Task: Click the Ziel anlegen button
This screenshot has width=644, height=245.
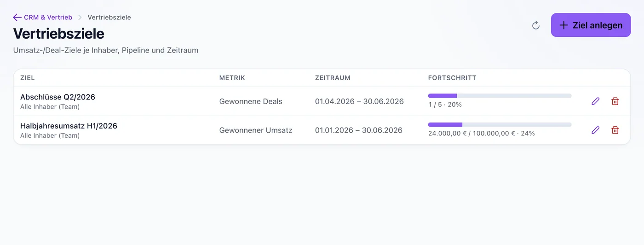Action: [x=591, y=25]
